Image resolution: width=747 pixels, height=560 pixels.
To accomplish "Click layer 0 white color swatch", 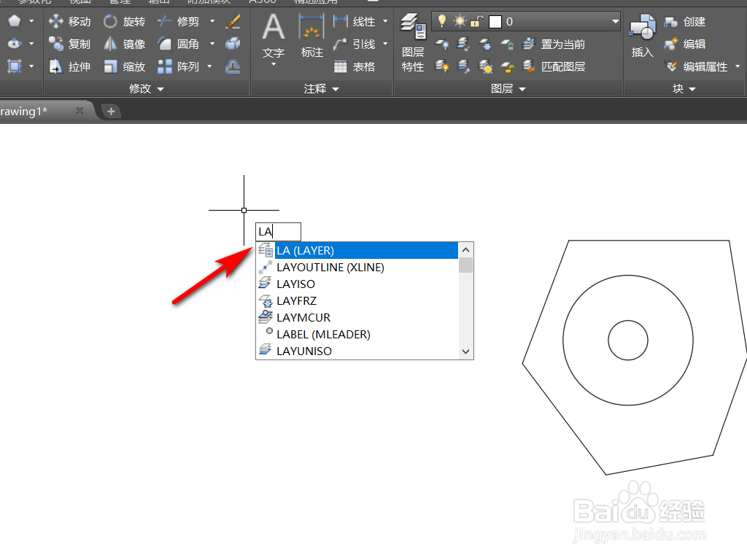I will [x=495, y=22].
